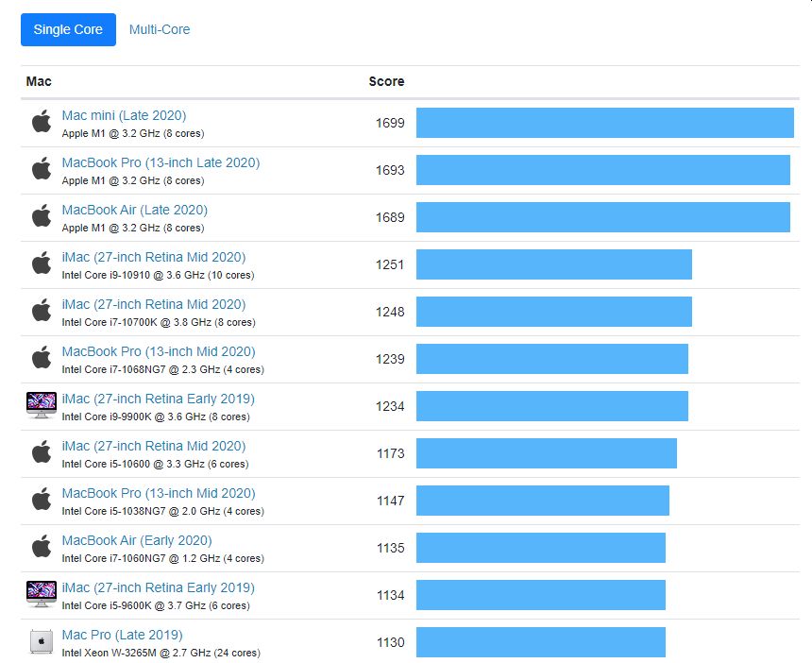Click Apple logo in Core i7-1068NG7 MacBook Pro row

42,357
